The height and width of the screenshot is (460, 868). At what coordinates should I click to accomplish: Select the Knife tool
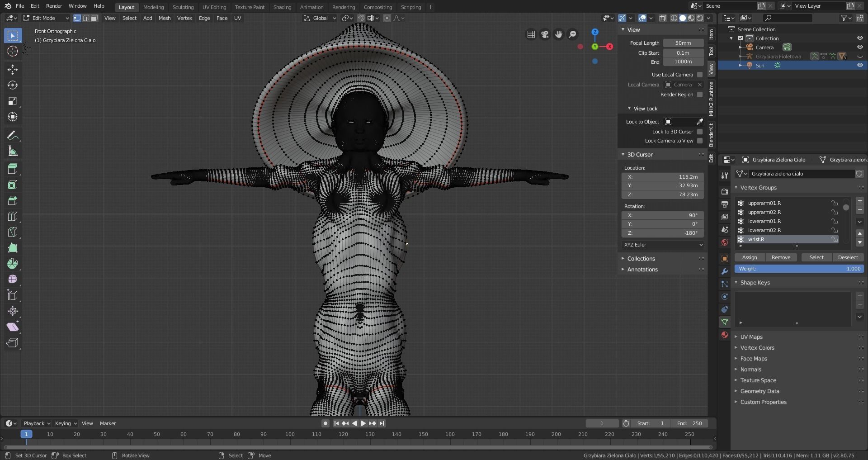pos(13,232)
